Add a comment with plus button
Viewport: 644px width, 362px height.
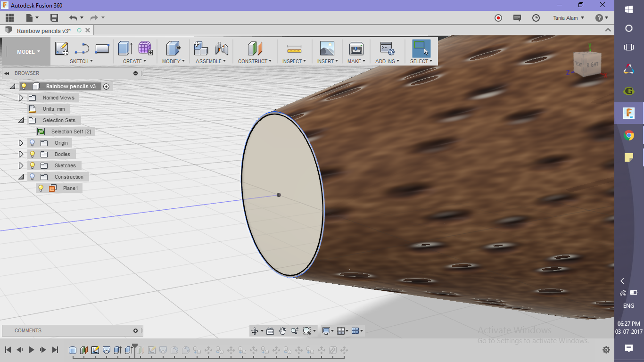tap(136, 330)
